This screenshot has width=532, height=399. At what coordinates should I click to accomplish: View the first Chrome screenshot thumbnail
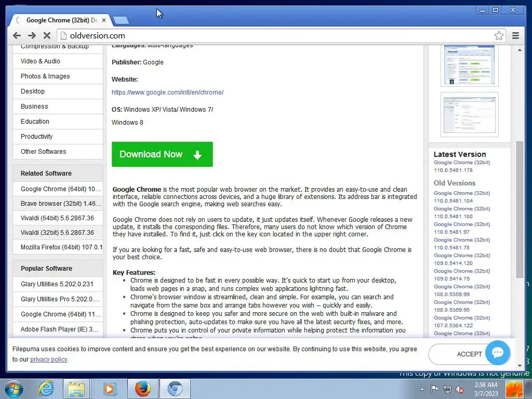coord(470,65)
